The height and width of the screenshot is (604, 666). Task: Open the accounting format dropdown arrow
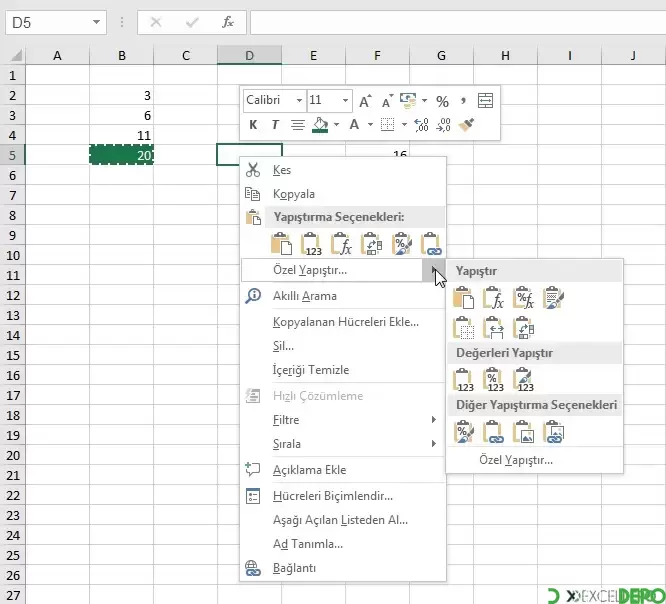pyautogui.click(x=424, y=101)
